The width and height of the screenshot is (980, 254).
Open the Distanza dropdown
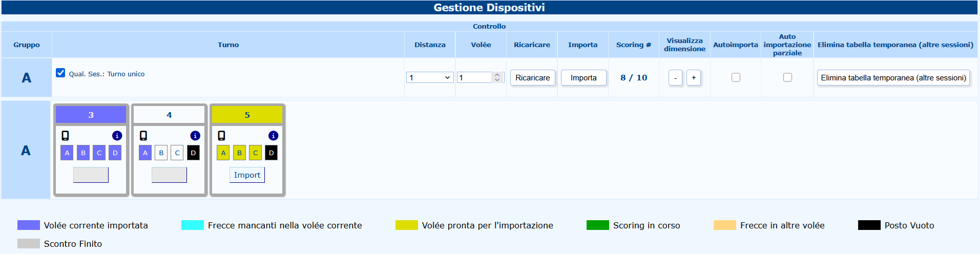(429, 77)
